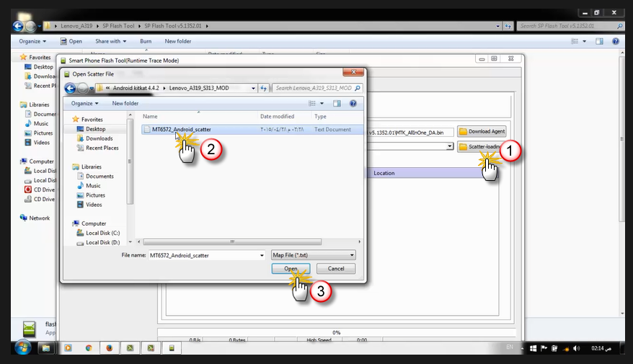This screenshot has width=633, height=364.
Task: Click the Explorer window's help icon
Action: click(x=615, y=41)
